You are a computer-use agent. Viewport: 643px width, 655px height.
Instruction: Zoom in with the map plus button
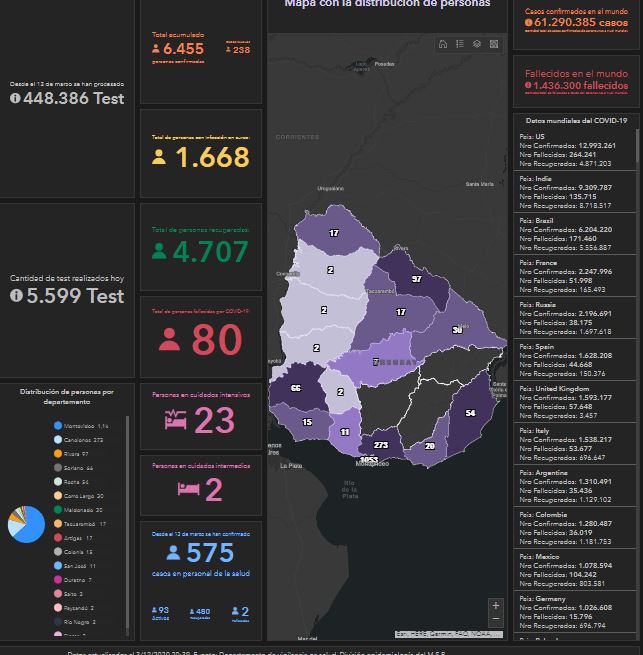[x=496, y=605]
